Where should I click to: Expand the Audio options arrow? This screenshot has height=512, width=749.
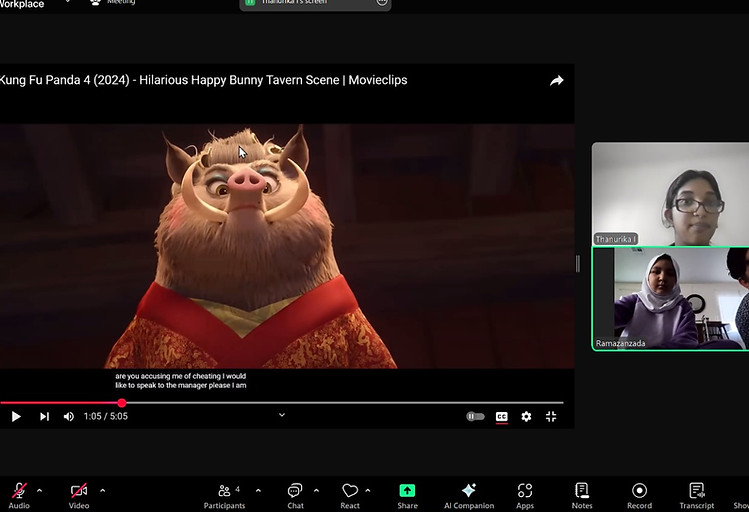(39, 491)
